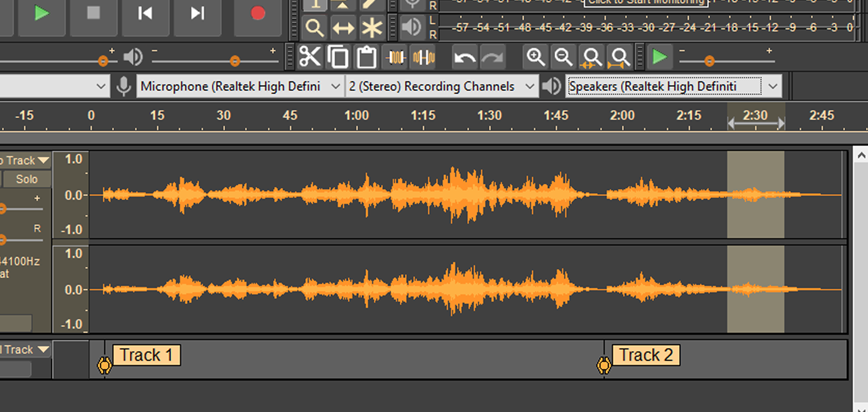Fit selection to window width
The height and width of the screenshot is (412, 868).
pyautogui.click(x=592, y=57)
